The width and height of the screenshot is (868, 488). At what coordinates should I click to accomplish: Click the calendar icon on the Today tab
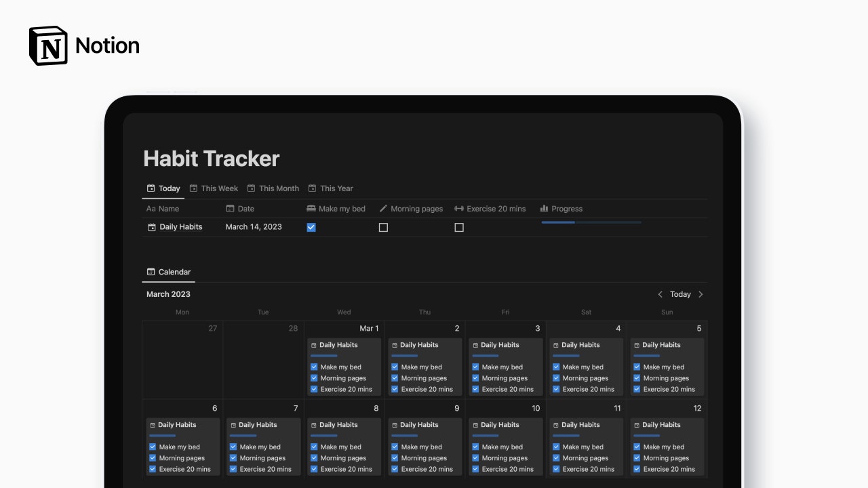151,188
